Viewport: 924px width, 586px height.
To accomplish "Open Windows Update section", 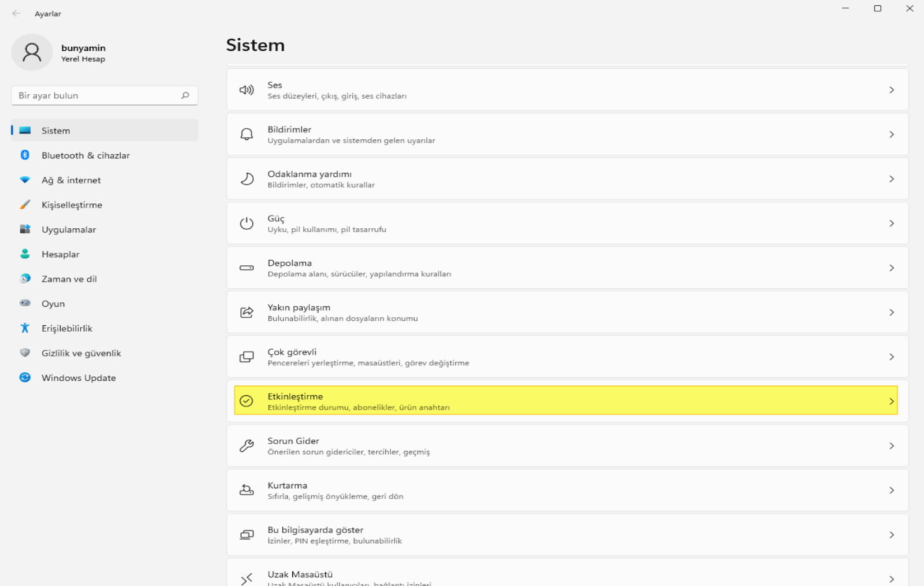I will pos(105,378).
